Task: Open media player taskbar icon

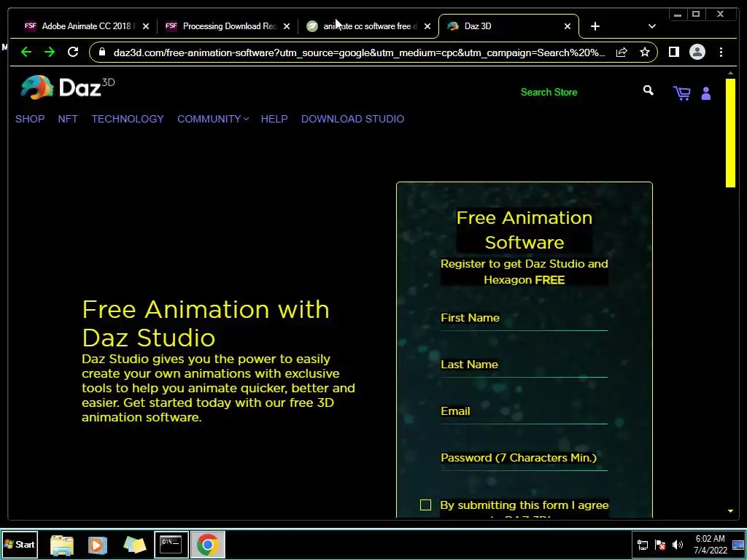Action: click(x=97, y=545)
